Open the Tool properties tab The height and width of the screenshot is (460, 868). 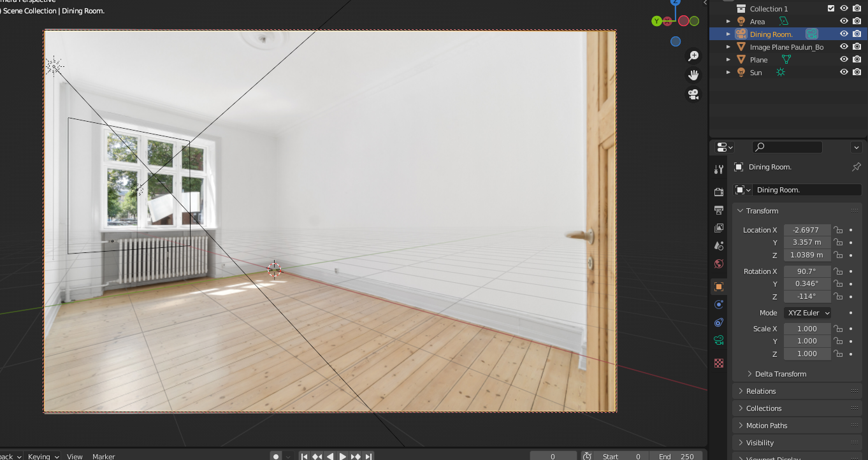click(x=719, y=169)
